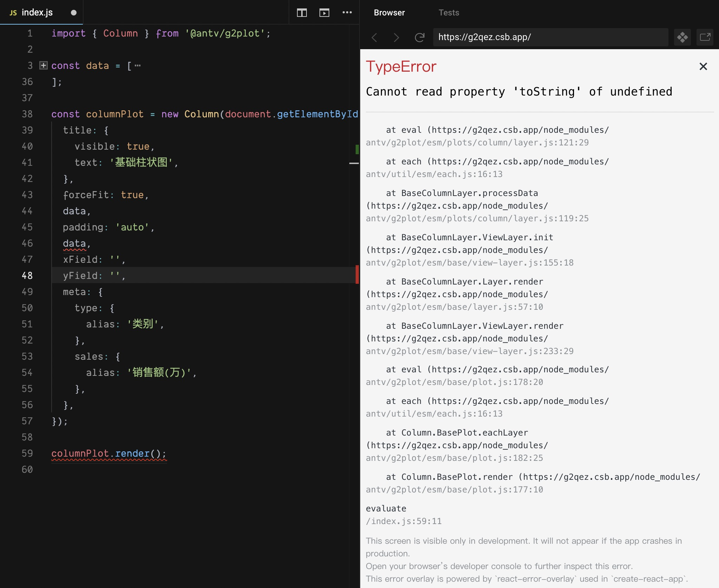Open the preview addons panel
Viewport: 719px width, 588px height.
click(683, 37)
